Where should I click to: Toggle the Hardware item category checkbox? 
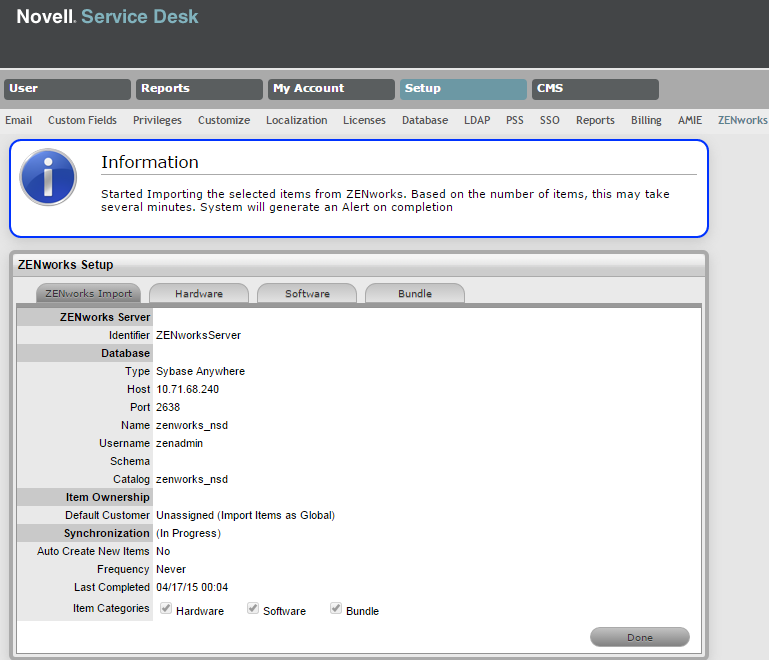[x=167, y=608]
